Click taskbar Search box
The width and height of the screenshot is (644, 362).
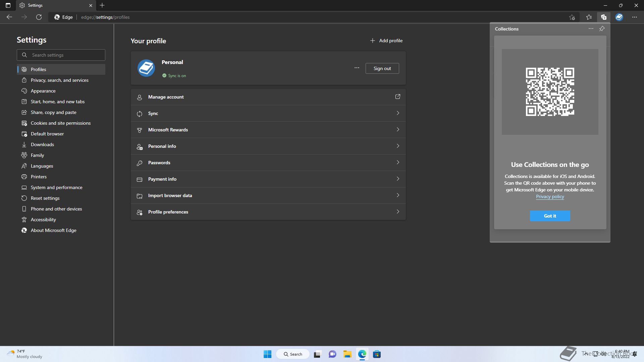tap(293, 354)
